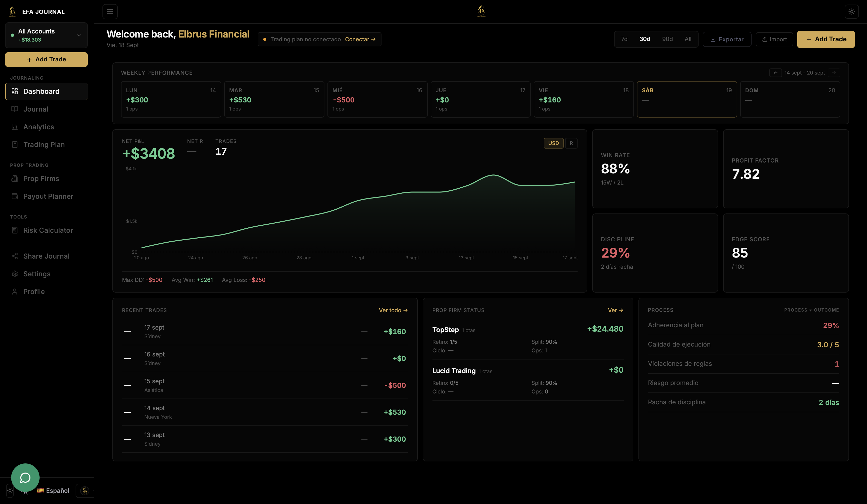This screenshot has height=504, width=867.
Task: Click the sidebar Add Trade button
Action: click(x=46, y=60)
